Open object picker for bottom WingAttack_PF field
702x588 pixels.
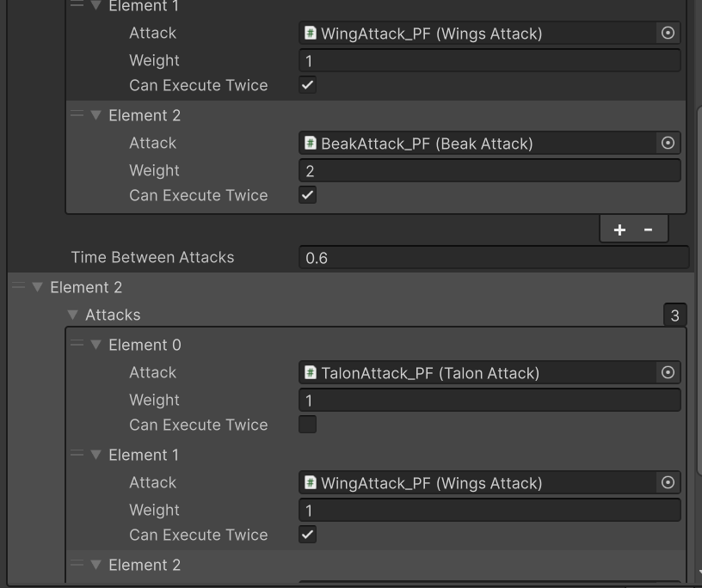click(668, 482)
